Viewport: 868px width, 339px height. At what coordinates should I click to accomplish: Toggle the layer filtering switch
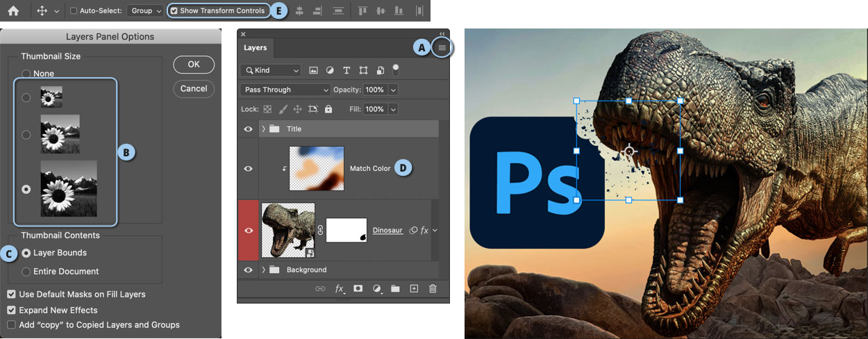396,69
